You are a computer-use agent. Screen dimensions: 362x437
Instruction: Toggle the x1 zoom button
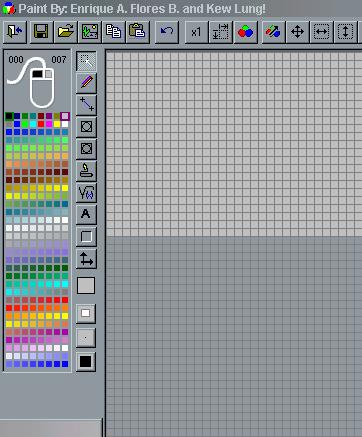tap(196, 32)
